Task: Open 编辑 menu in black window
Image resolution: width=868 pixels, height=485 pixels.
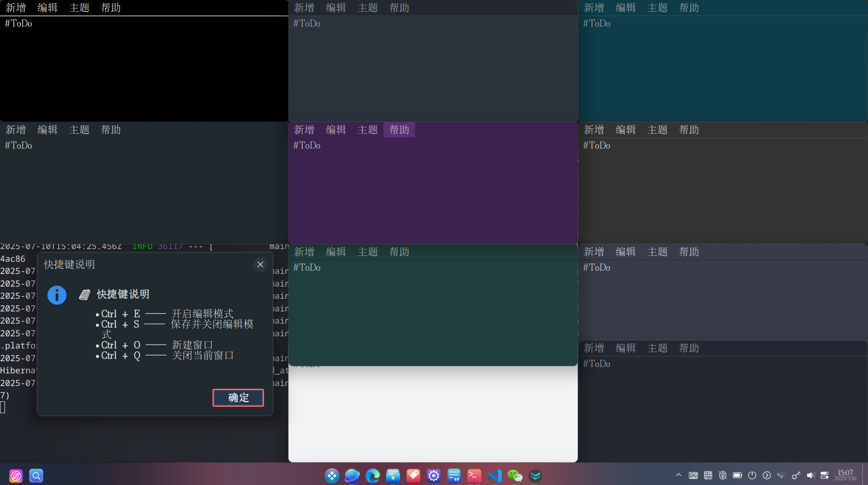Action: tap(47, 8)
